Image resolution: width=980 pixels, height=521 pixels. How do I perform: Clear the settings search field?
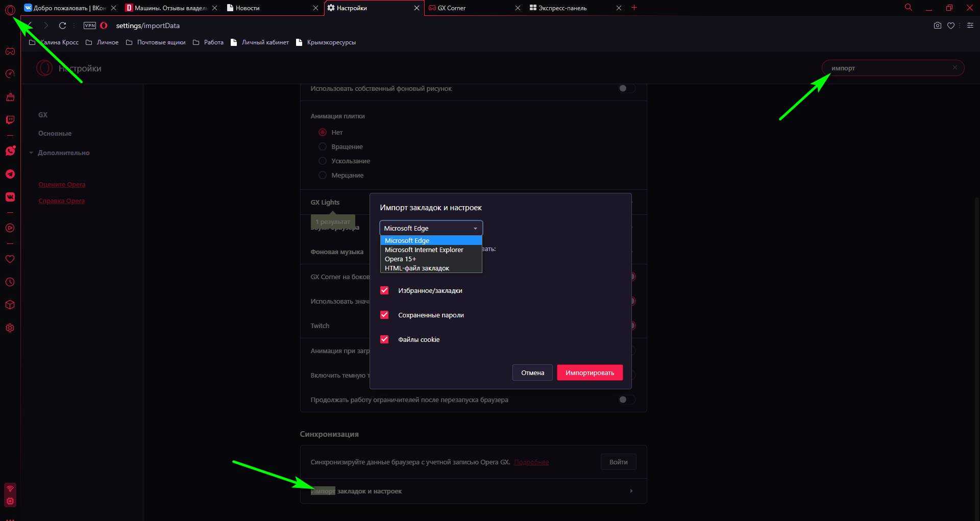point(955,67)
